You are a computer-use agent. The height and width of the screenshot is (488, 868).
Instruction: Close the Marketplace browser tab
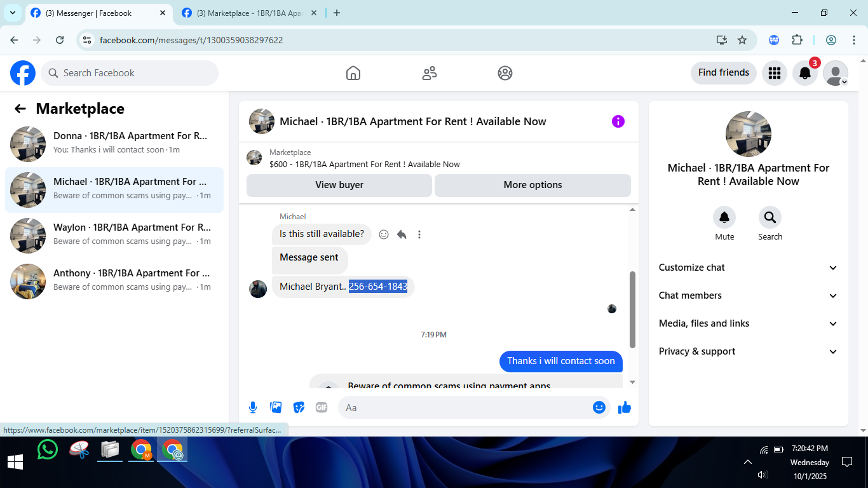(x=313, y=13)
